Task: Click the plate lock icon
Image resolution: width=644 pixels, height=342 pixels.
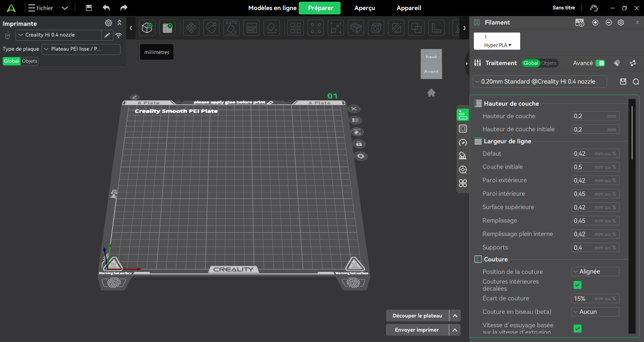Action: click(359, 144)
